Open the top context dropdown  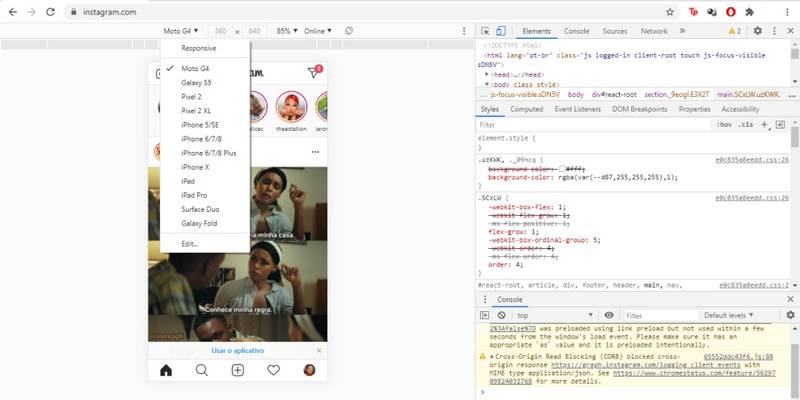pyautogui.click(x=555, y=315)
